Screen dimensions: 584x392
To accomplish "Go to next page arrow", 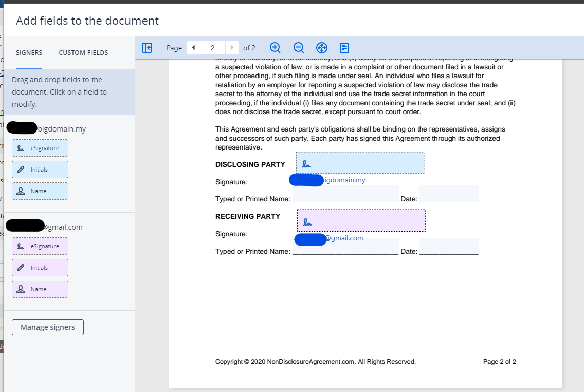I will click(232, 48).
